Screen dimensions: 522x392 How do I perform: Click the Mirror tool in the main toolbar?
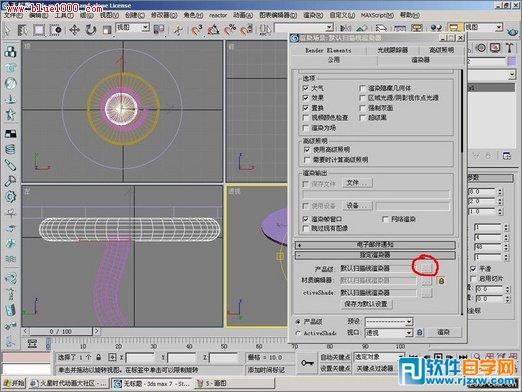pyautogui.click(x=345, y=28)
